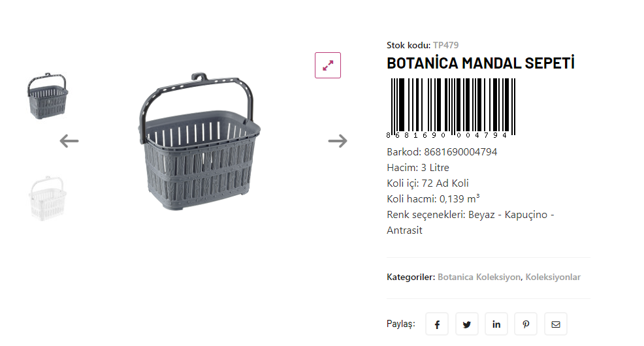Share product via email envelope icon
This screenshot has height=346, width=644.
(556, 324)
